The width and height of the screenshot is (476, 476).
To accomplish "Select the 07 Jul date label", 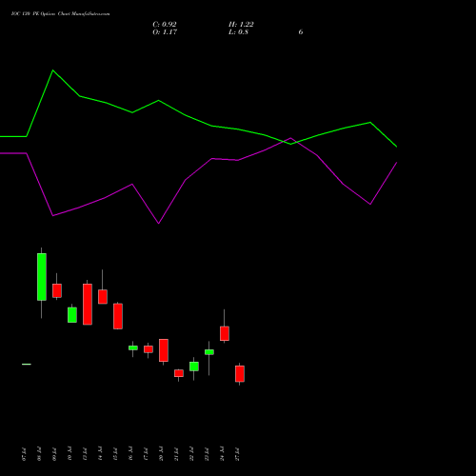I will pos(25,454).
